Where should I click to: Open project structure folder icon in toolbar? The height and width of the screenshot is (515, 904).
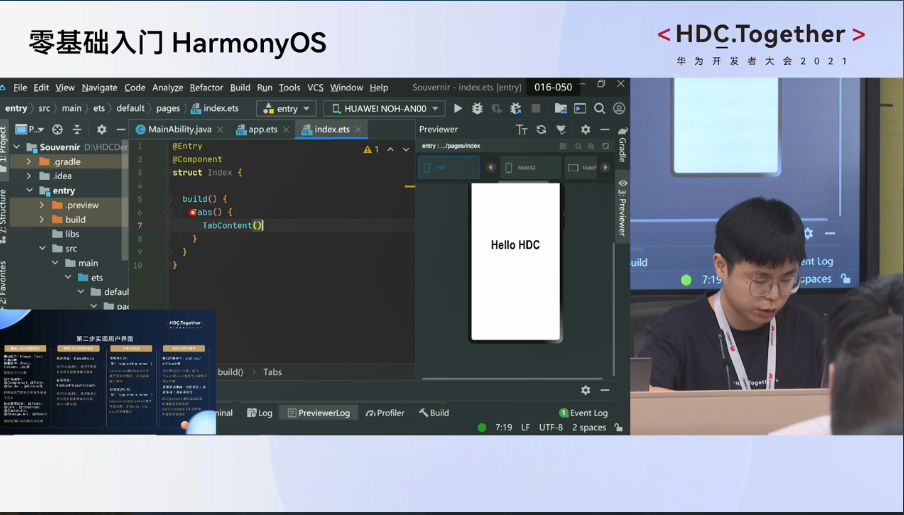[x=560, y=108]
